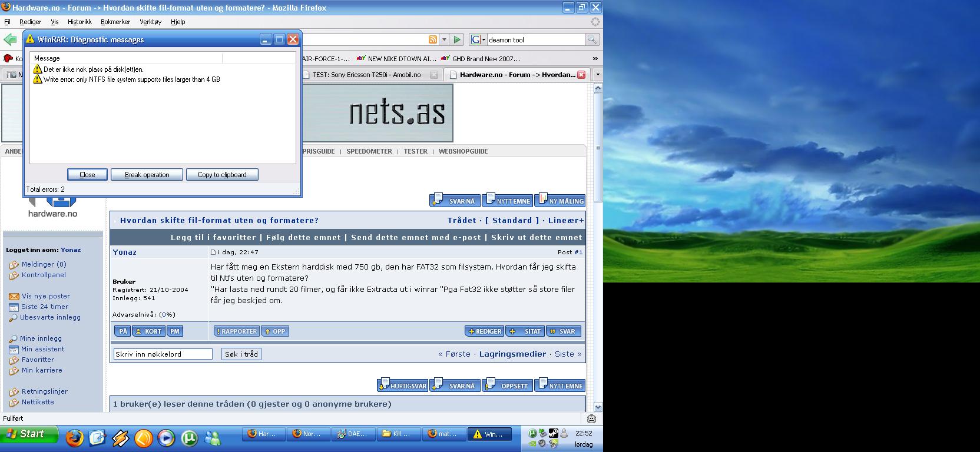Screen dimensions: 980x452
Task: Click the green Go arrow button
Action: point(457,39)
